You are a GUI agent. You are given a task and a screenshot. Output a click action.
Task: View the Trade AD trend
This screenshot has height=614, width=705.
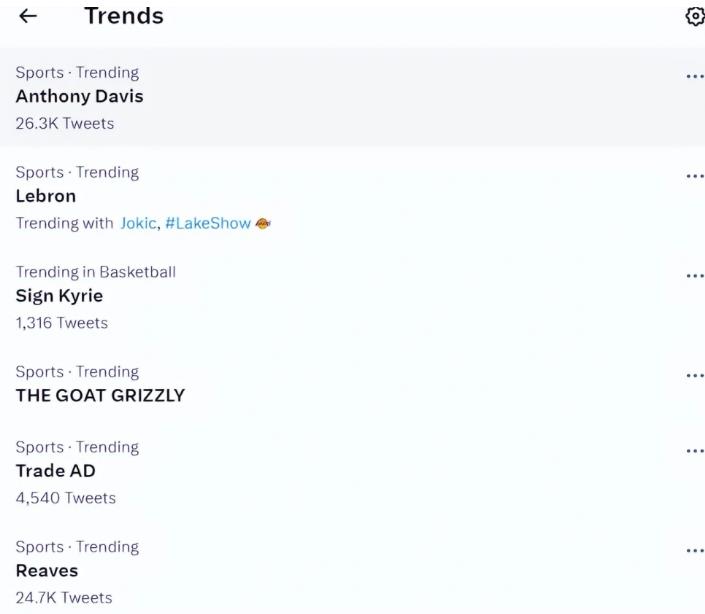pos(55,471)
